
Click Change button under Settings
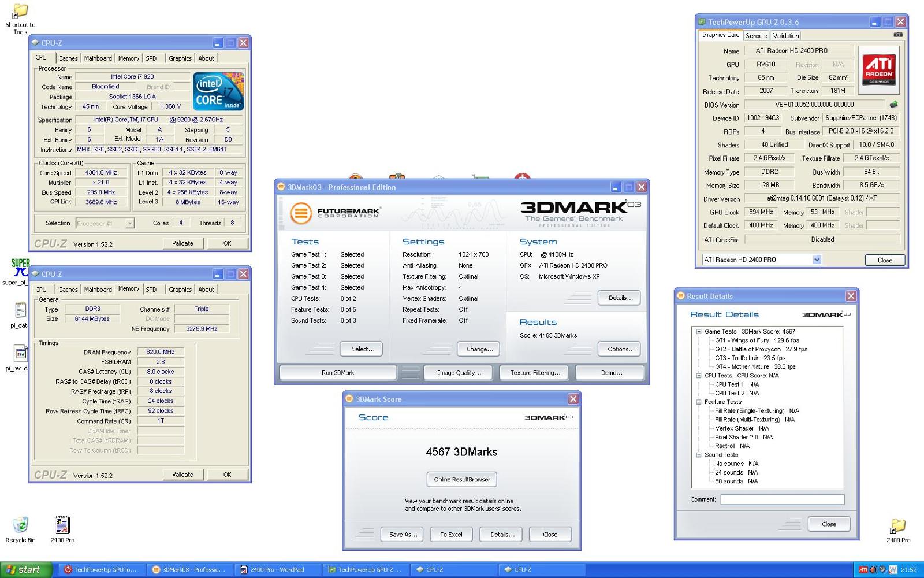click(479, 349)
